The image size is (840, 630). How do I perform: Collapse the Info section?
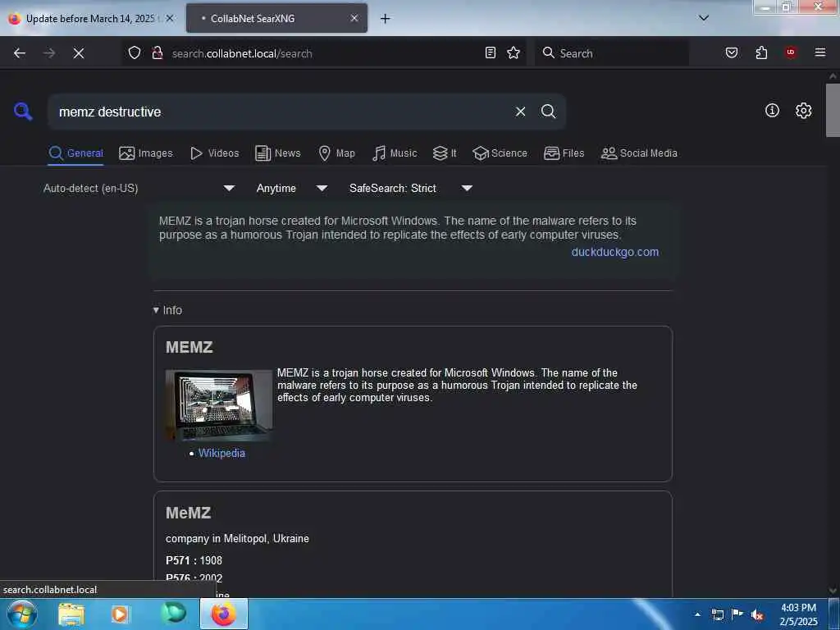167,310
